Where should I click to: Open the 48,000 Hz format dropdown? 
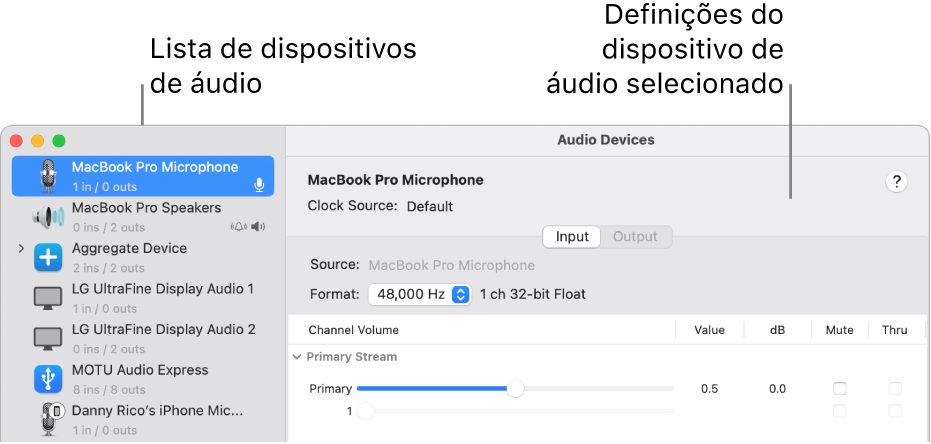pyautogui.click(x=419, y=294)
